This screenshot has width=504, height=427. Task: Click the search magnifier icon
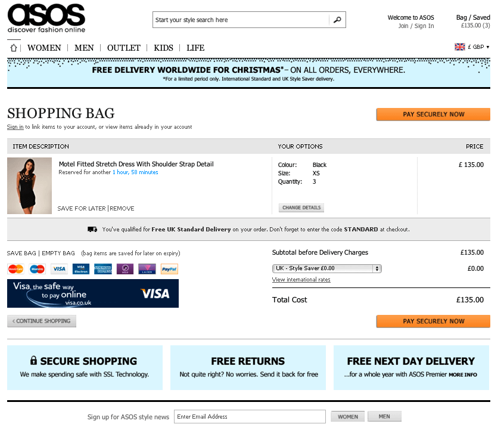337,20
